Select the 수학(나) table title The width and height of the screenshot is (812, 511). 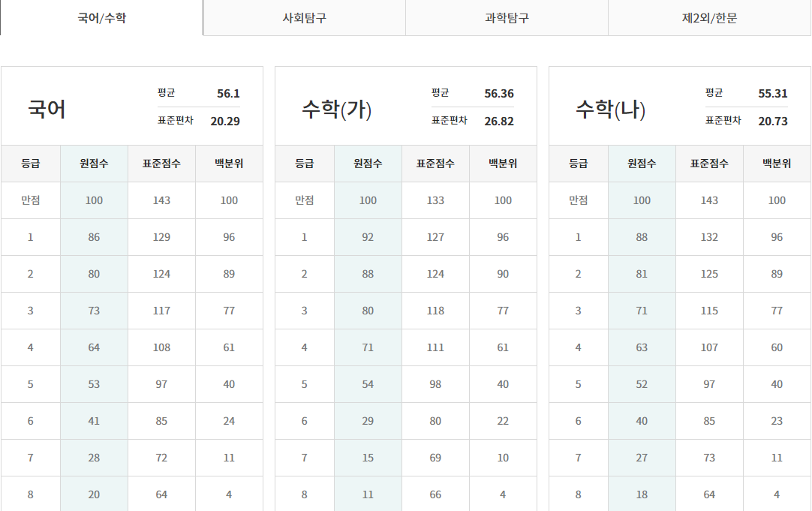[x=610, y=110]
